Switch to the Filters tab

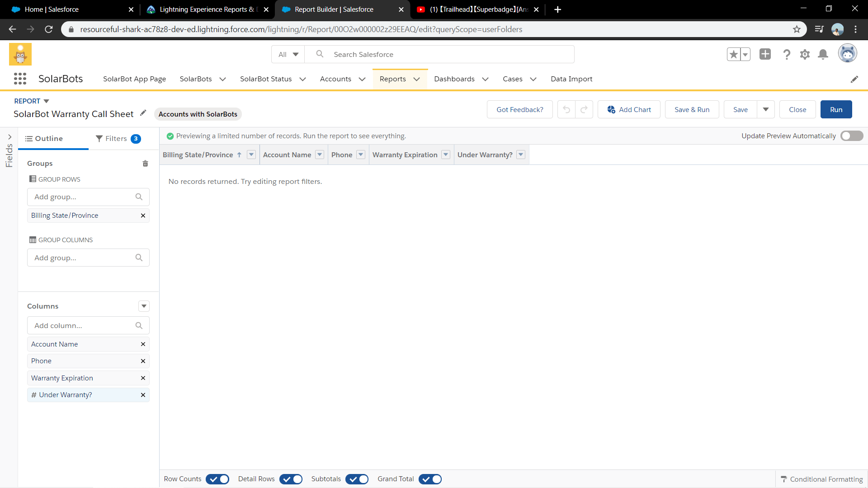click(x=118, y=139)
